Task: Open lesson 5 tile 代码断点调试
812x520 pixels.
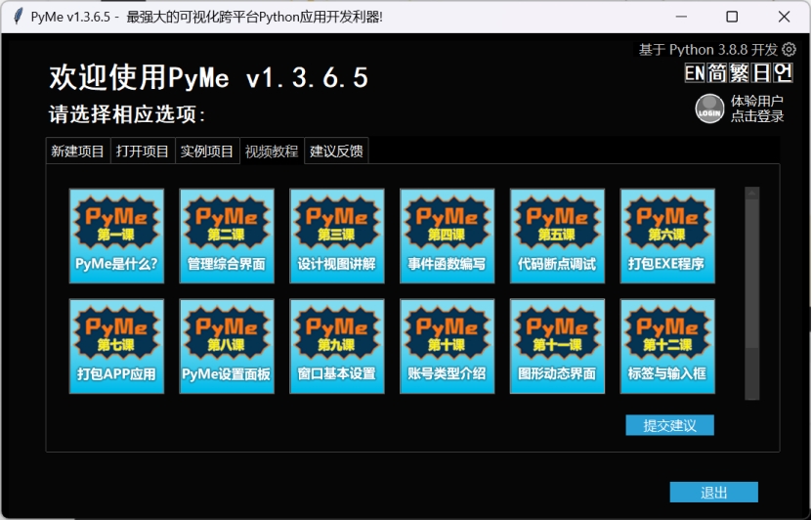Action: click(x=557, y=237)
